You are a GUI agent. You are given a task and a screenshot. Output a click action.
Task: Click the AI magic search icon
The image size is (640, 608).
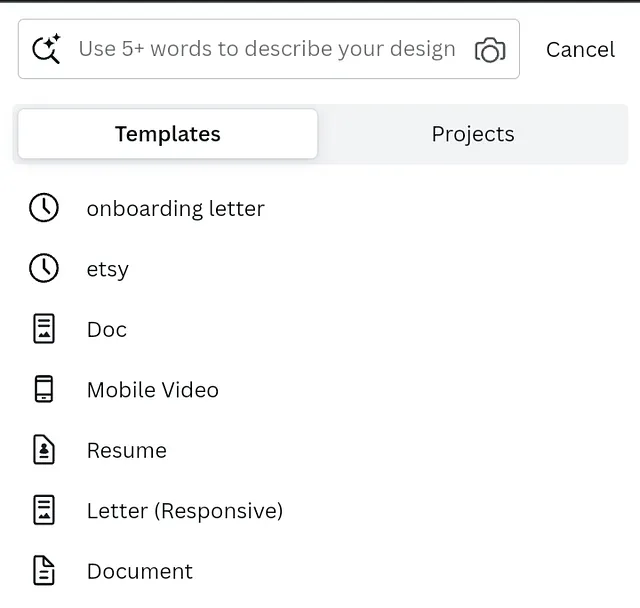click(46, 49)
